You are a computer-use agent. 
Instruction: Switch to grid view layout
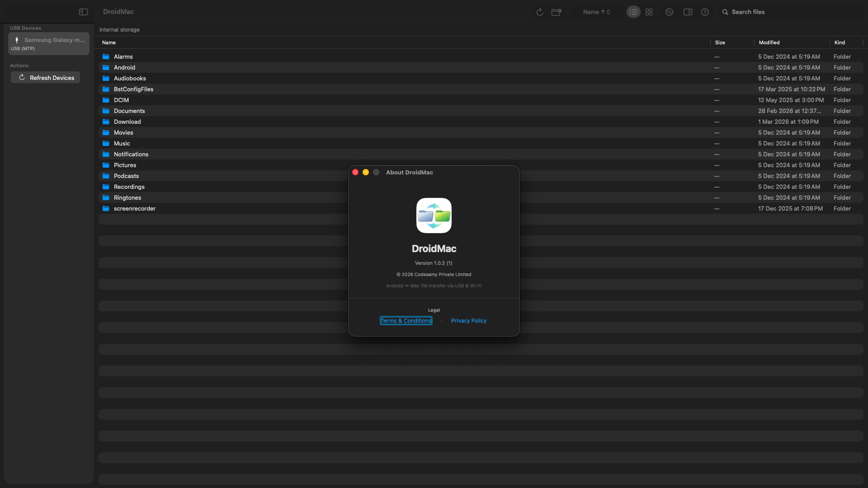point(649,12)
